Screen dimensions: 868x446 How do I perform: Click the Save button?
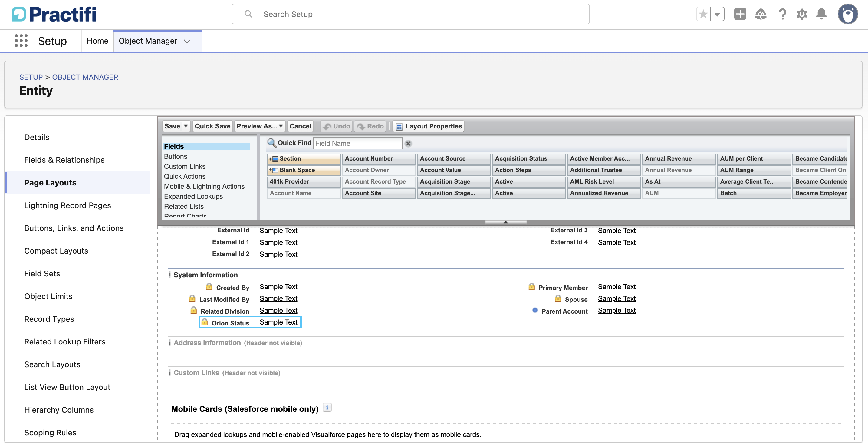click(x=172, y=126)
